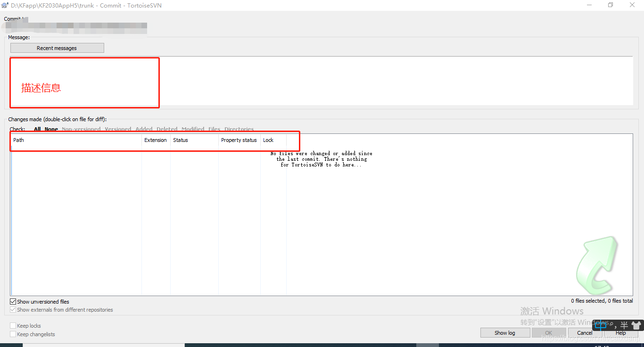Select Non-versioned check filter
The height and width of the screenshot is (347, 644).
pos(81,129)
